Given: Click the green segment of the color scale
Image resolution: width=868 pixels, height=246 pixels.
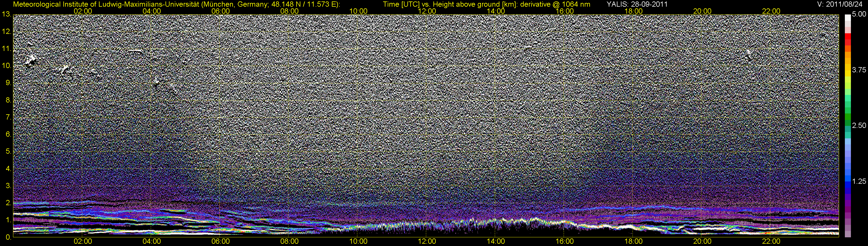Looking at the screenshot, I should [x=848, y=117].
